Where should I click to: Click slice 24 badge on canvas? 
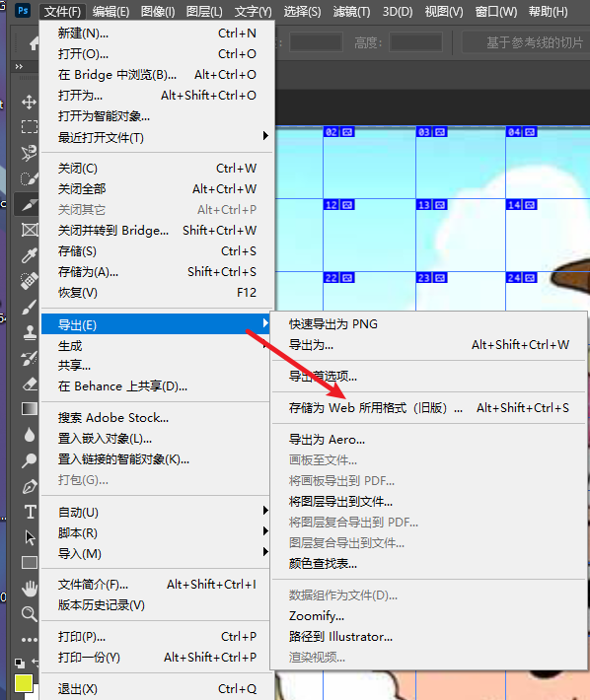(521, 278)
